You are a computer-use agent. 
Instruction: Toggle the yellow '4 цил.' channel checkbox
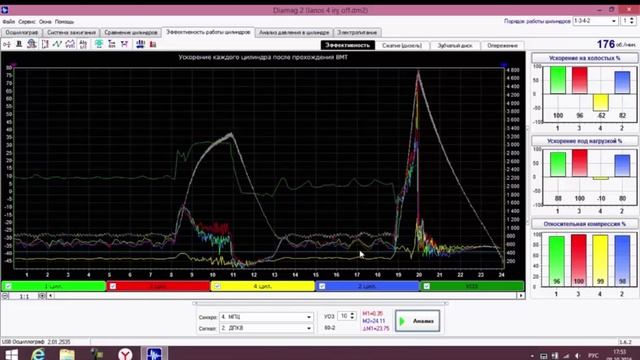[x=217, y=286]
